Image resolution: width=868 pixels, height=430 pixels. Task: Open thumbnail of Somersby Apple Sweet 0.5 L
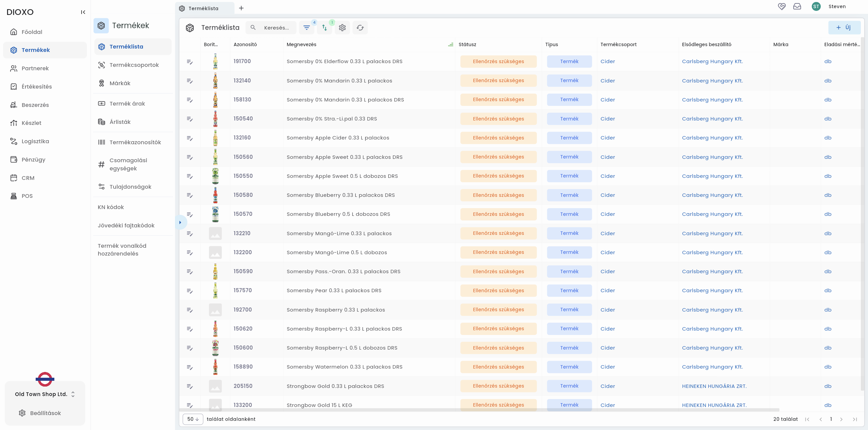coord(215,176)
